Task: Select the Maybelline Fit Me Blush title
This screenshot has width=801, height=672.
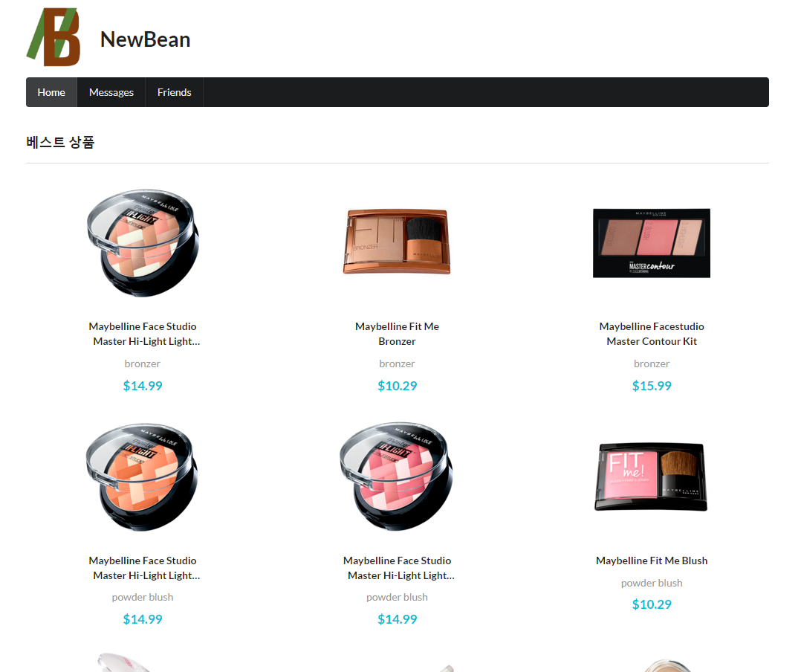Action: pos(652,560)
